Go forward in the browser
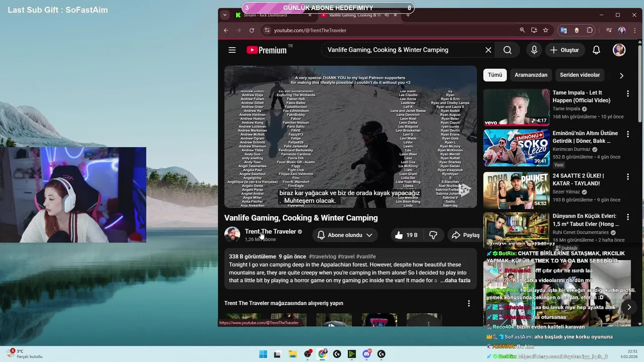This screenshot has width=644, height=362. tap(239, 30)
